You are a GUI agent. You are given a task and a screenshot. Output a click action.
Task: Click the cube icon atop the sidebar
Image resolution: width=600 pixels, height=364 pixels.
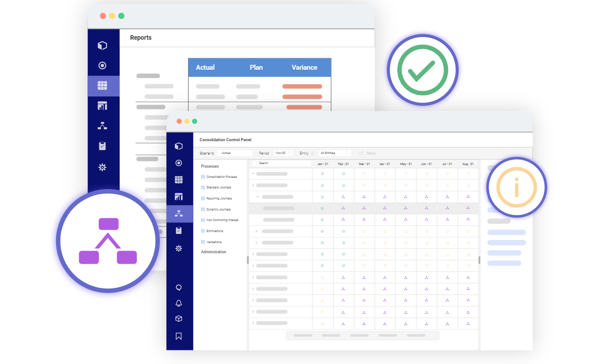click(179, 146)
